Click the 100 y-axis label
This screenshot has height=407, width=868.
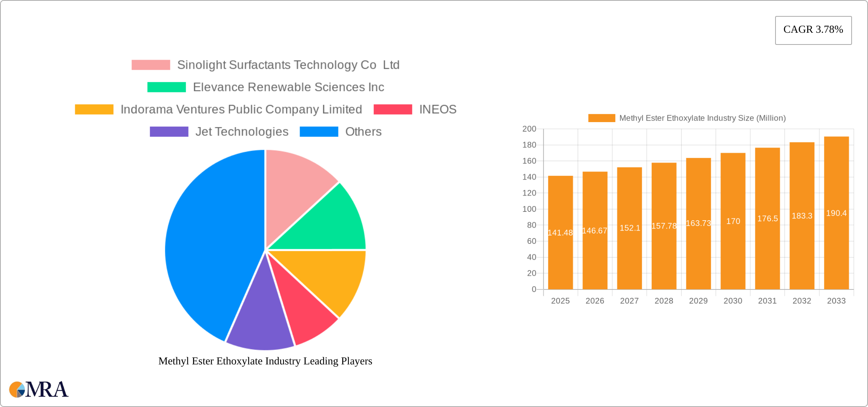pos(529,209)
